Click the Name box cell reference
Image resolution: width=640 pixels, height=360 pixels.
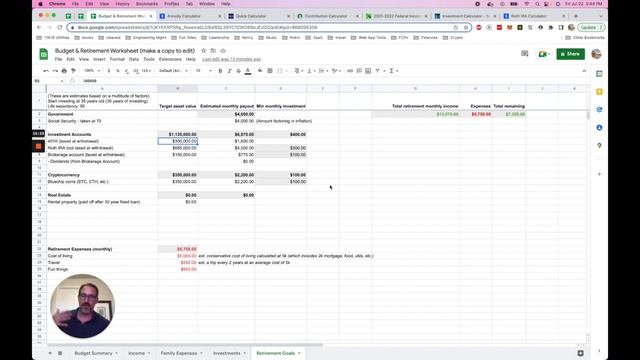coord(48,81)
